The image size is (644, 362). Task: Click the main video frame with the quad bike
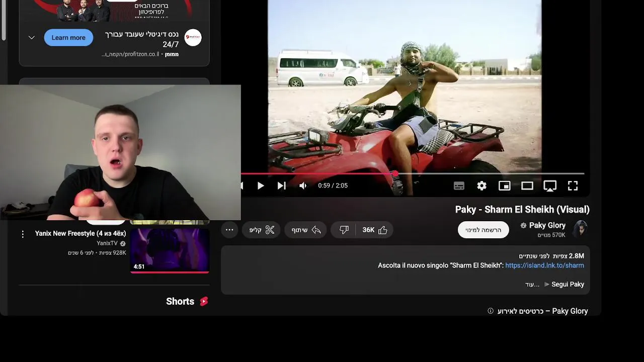[x=405, y=86]
